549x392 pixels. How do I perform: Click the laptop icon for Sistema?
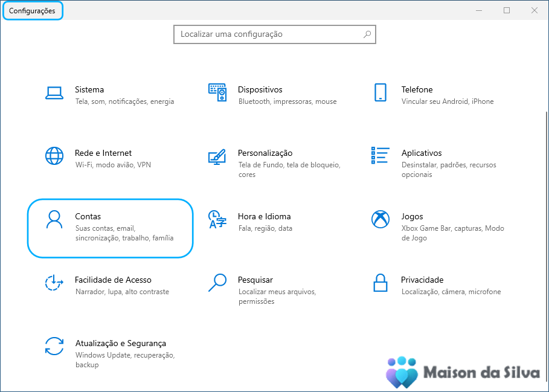tap(54, 93)
